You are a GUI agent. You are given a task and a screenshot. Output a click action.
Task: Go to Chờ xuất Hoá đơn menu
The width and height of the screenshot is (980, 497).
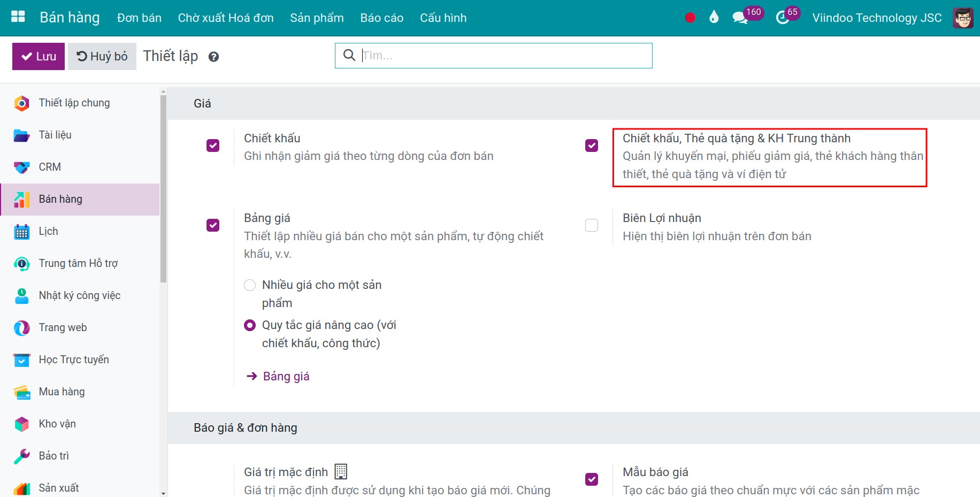226,18
